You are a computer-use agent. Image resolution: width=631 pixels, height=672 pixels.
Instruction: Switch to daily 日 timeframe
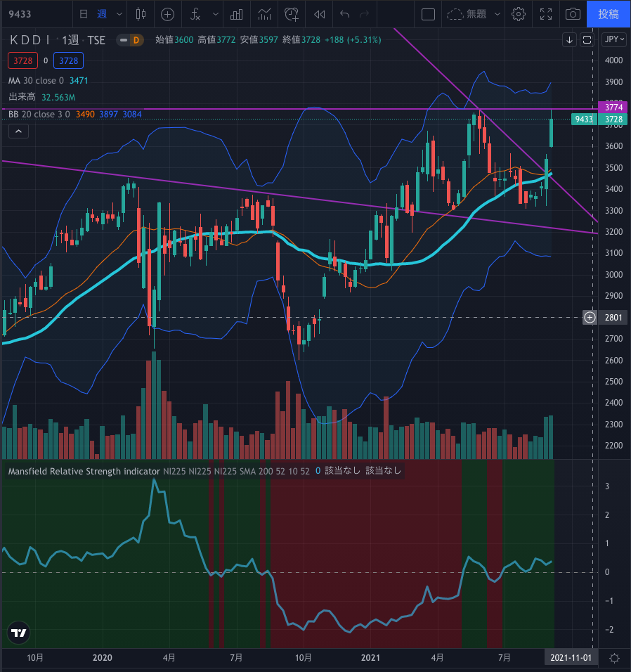click(x=84, y=14)
